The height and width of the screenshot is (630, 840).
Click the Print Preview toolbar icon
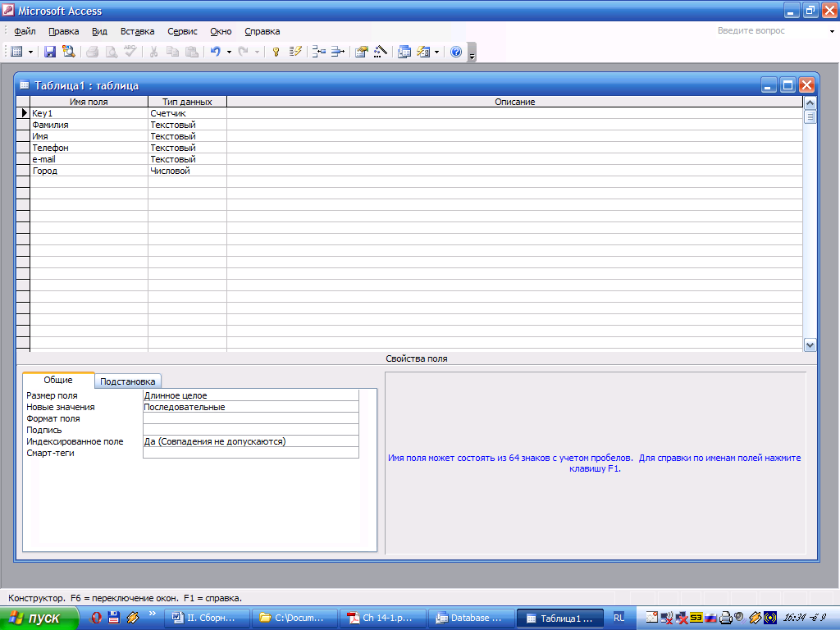[x=112, y=52]
